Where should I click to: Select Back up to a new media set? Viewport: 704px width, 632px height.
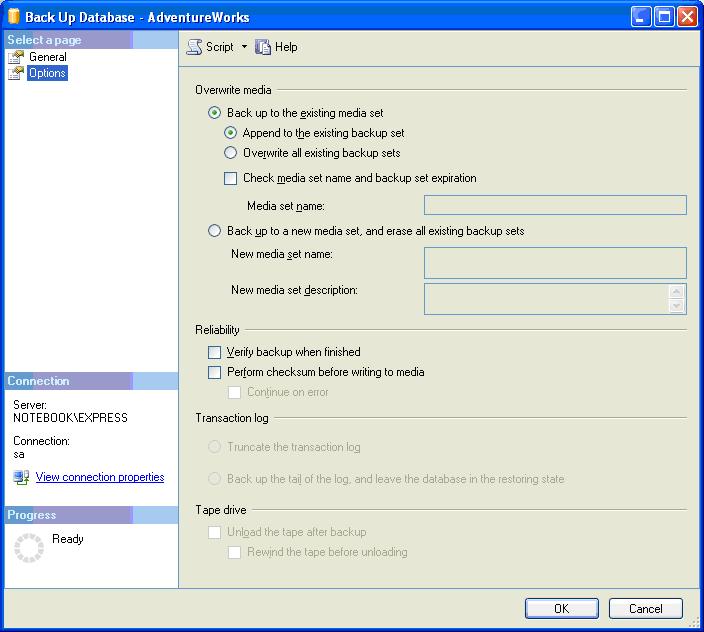(x=214, y=231)
